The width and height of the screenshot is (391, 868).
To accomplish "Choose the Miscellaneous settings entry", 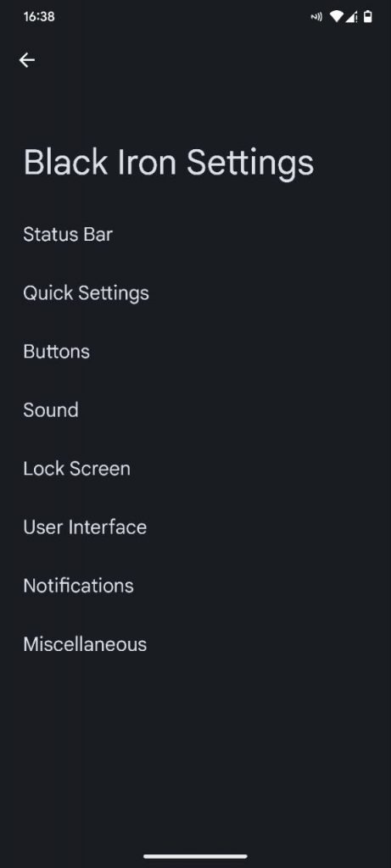I will 195,645.
